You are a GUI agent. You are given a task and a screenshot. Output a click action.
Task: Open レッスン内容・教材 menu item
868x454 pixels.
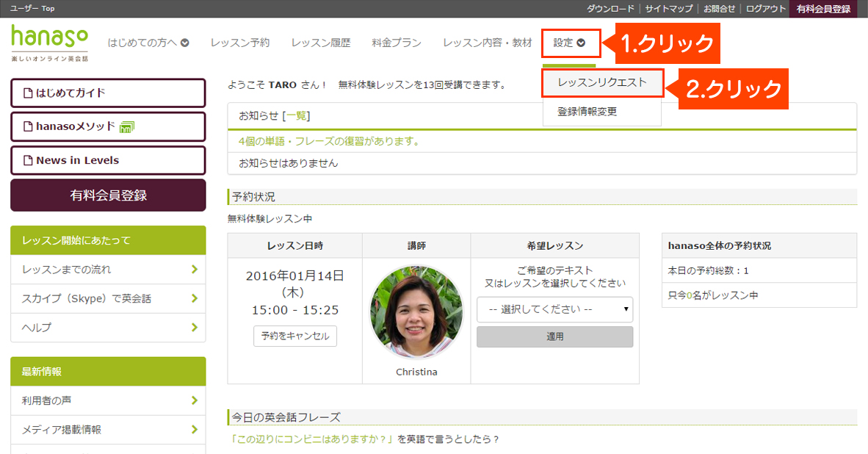(487, 43)
